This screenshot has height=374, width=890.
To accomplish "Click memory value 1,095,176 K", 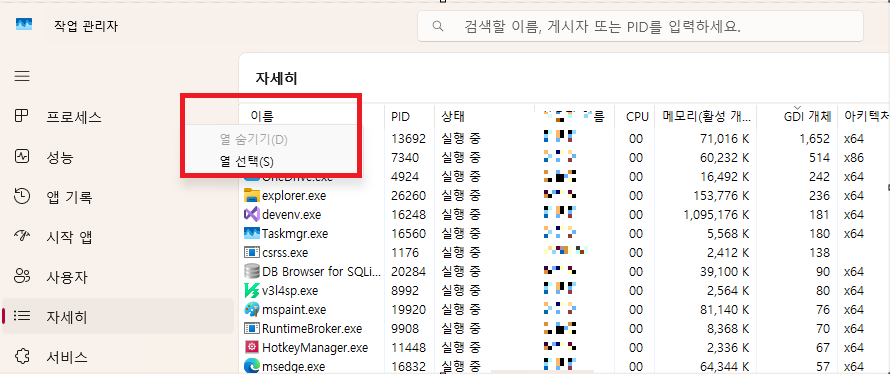I will (717, 215).
